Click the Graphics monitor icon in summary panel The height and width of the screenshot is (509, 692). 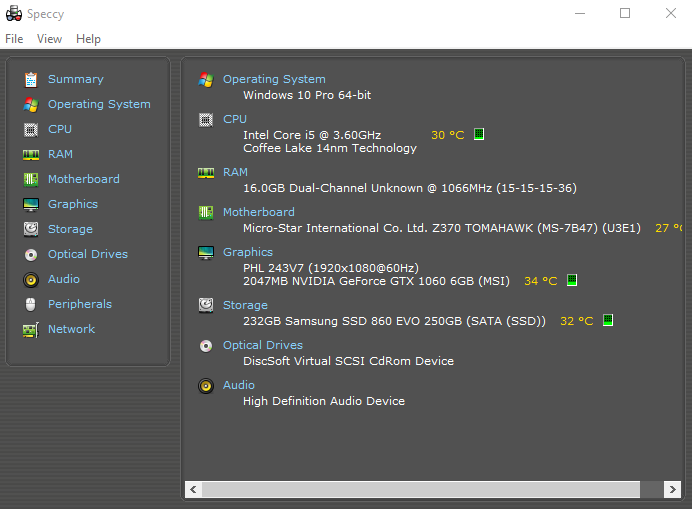[206, 253]
